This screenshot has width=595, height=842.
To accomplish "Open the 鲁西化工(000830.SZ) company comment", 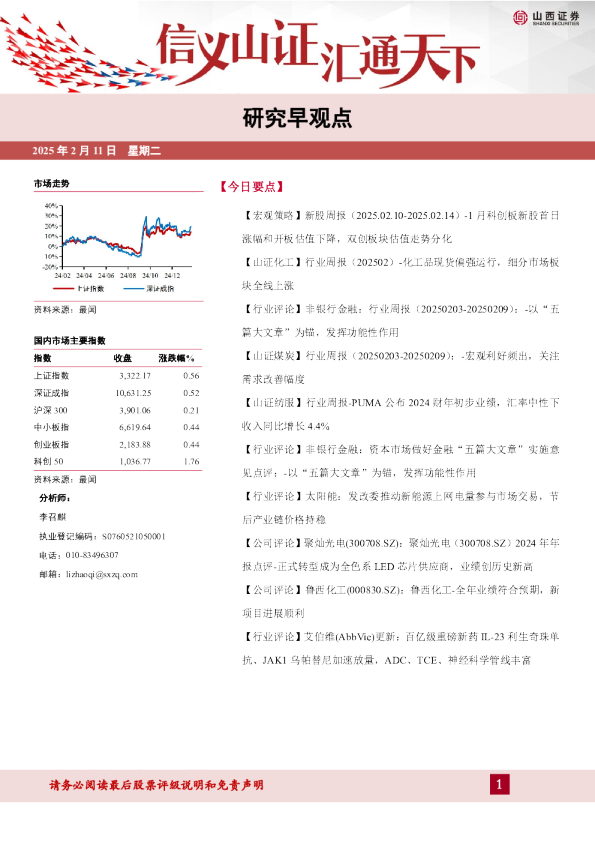I will point(401,601).
